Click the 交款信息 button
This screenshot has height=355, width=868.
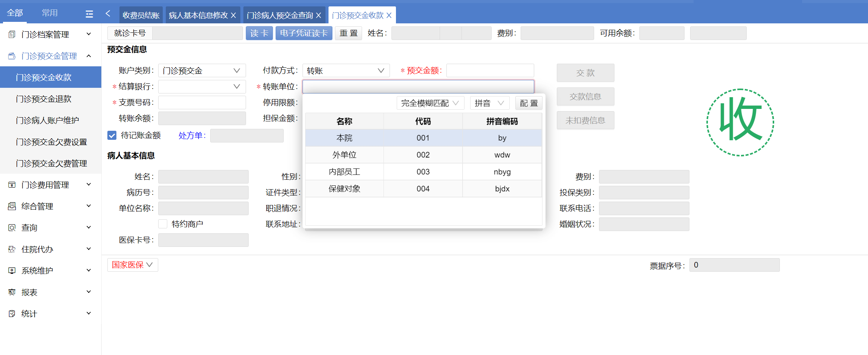click(x=585, y=96)
